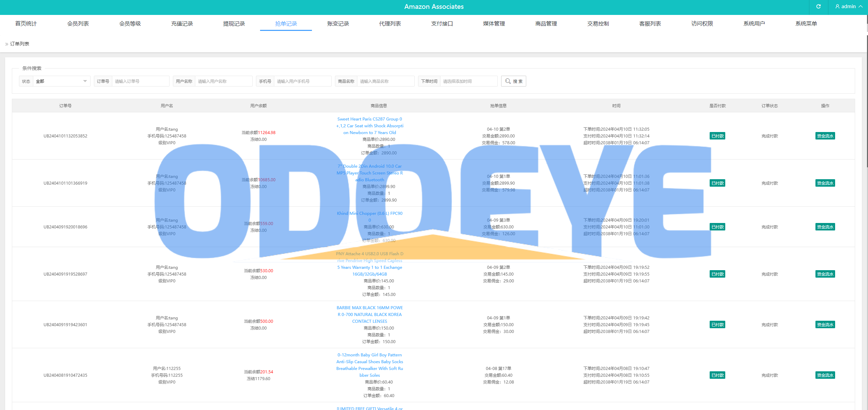
Task: Focus the 用户名称 input field
Action: point(223,81)
